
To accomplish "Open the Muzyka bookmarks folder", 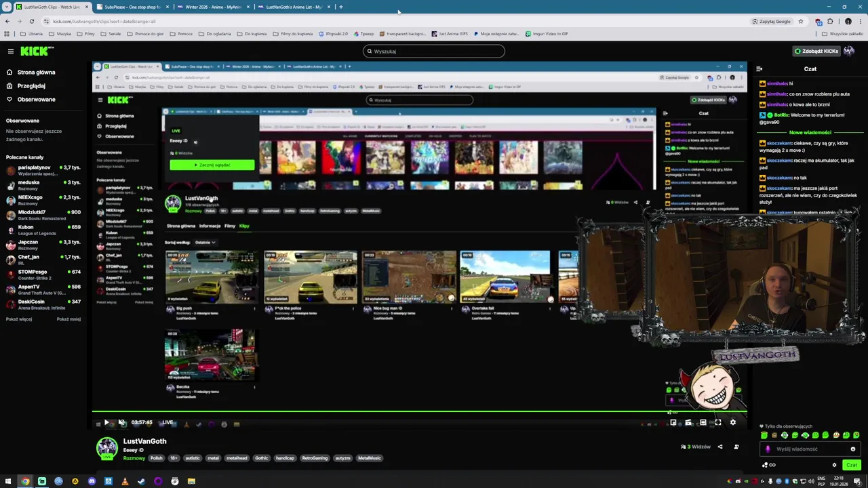I will click(x=60, y=33).
